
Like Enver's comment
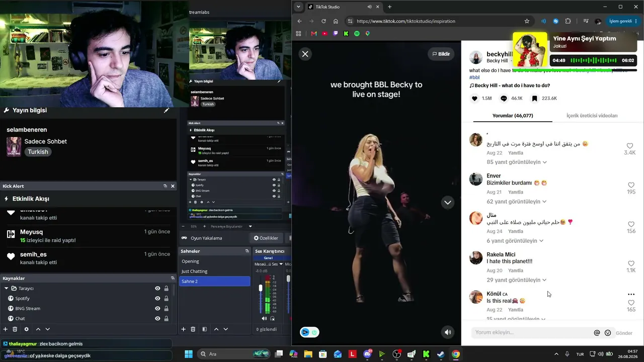[x=631, y=185]
